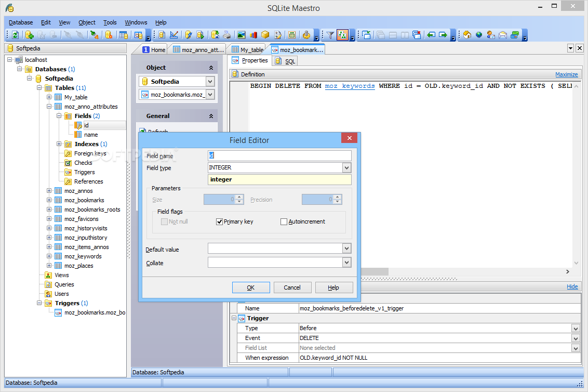This screenshot has height=392, width=588.
Task: Click the SQL script run icon
Action: point(201,35)
